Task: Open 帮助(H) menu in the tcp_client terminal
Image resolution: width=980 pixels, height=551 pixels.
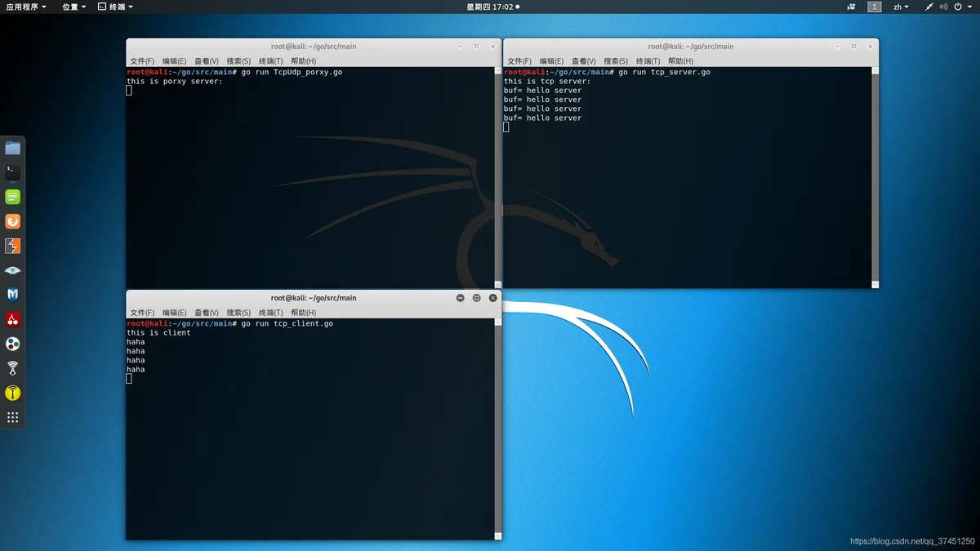Action: [x=303, y=313]
